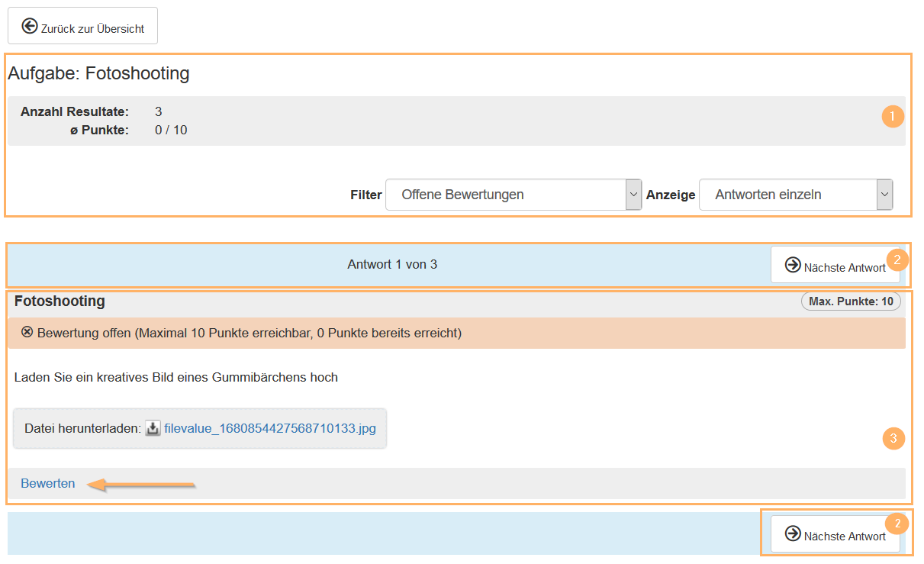Click the orange arrow pointing to Bewerten

[141, 484]
